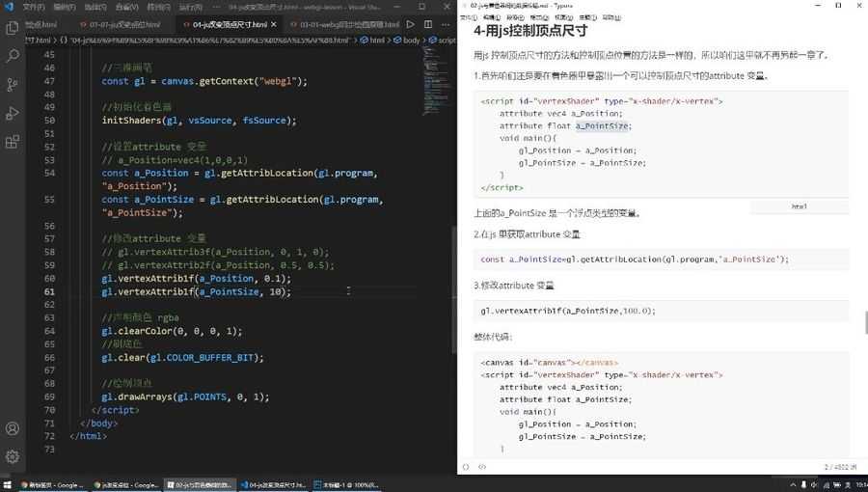Open the Search view in VS Code activity bar
Image resolution: width=868 pixels, height=492 pixels.
coord(13,55)
